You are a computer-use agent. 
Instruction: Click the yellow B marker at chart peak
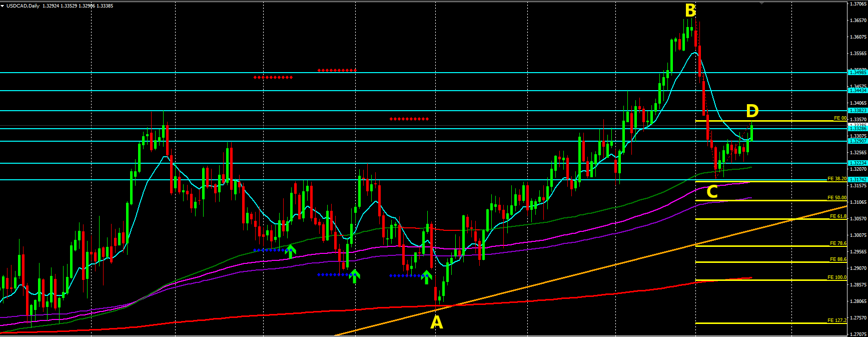coord(690,10)
